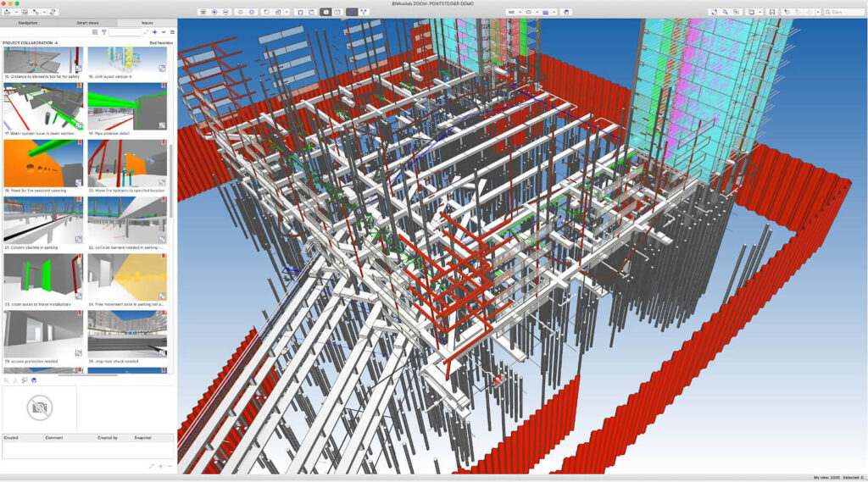Click the Created column header

(11, 438)
